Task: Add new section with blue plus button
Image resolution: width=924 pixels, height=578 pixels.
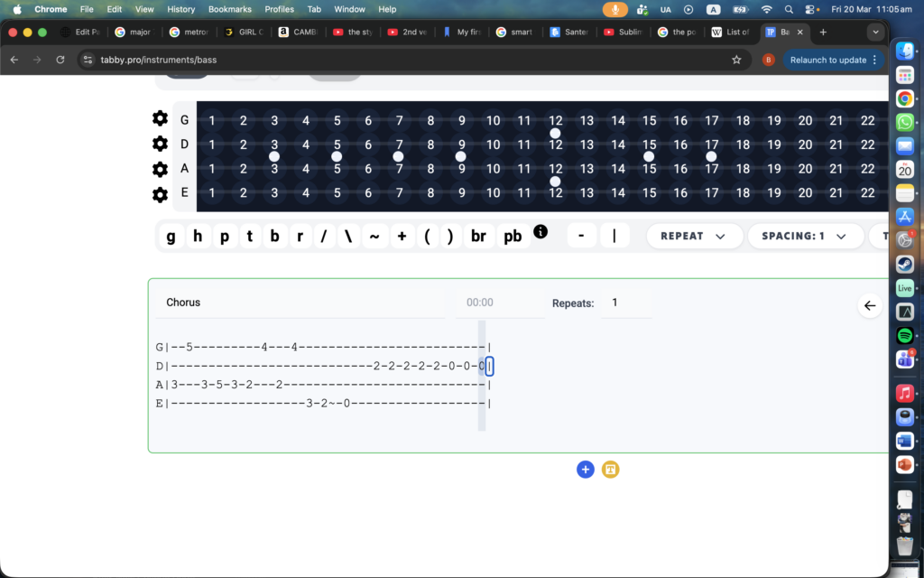Action: point(586,470)
